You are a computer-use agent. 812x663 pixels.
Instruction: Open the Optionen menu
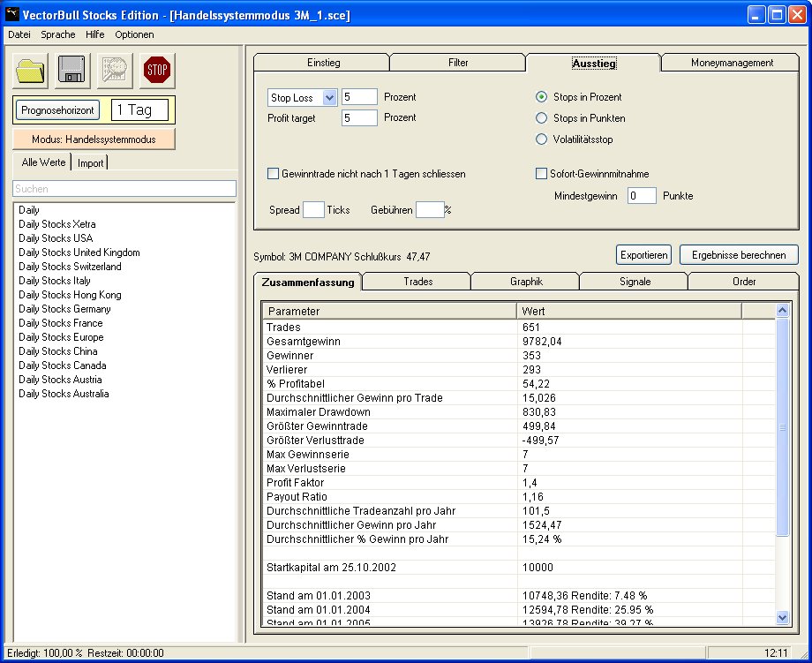click(134, 34)
